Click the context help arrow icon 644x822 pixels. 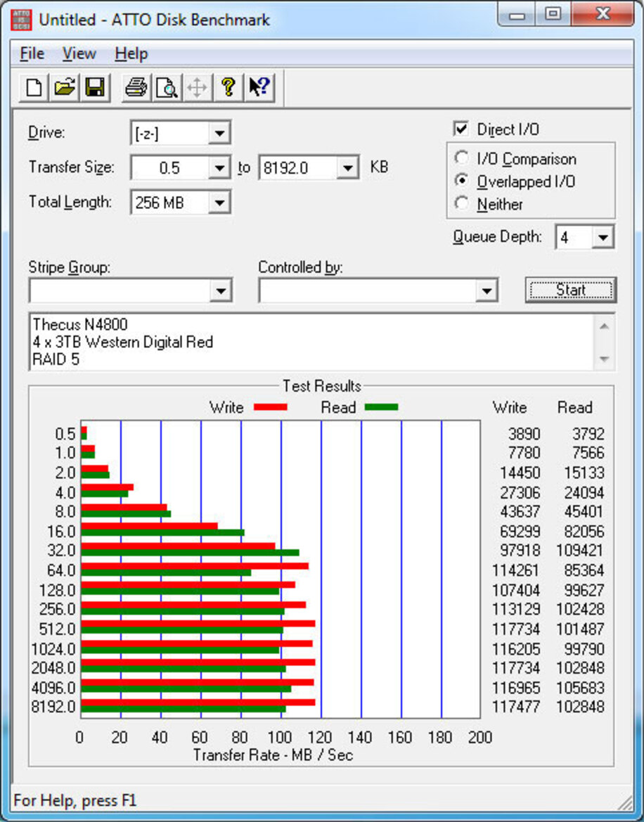[259, 87]
